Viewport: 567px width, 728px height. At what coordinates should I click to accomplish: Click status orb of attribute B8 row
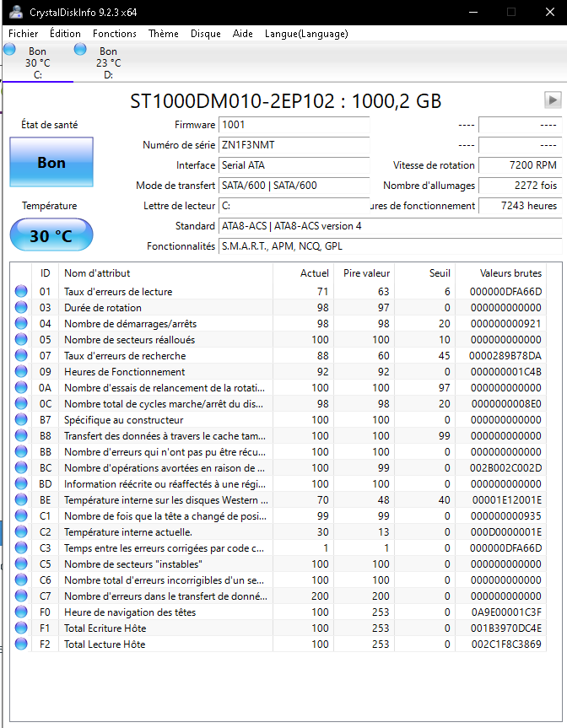(x=21, y=435)
